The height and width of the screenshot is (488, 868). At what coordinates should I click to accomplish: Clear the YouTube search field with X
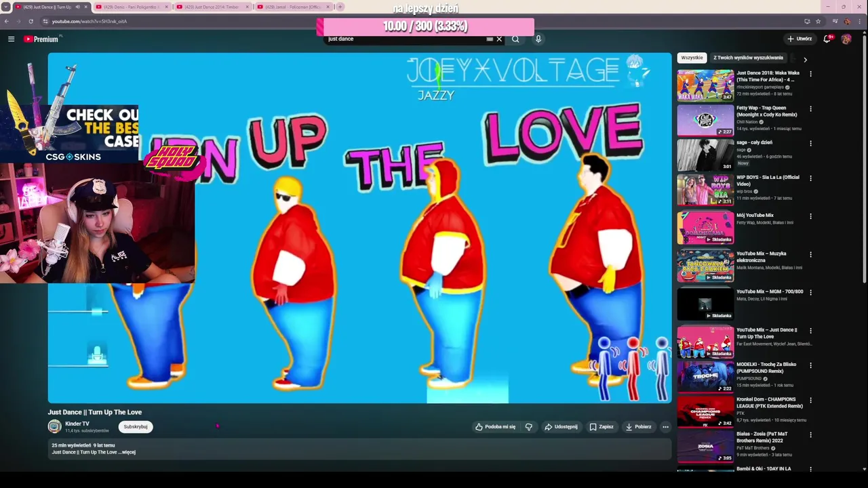coord(499,39)
